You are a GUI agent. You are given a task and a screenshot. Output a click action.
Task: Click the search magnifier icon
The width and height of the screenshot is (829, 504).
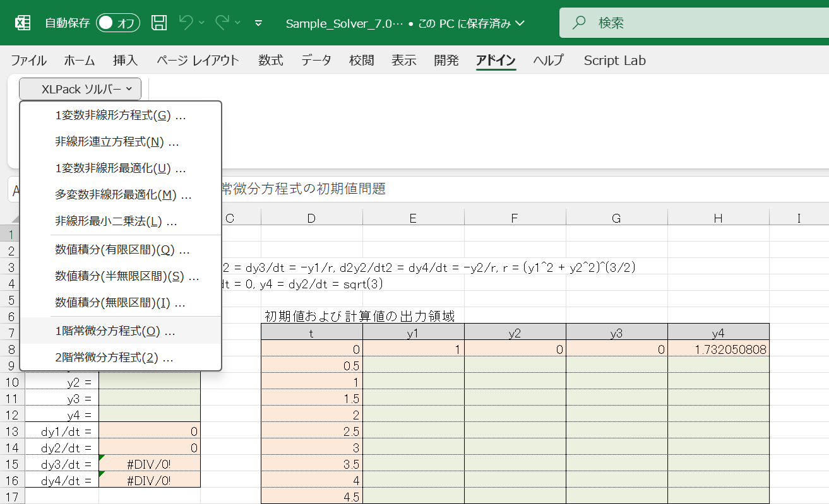(x=578, y=23)
